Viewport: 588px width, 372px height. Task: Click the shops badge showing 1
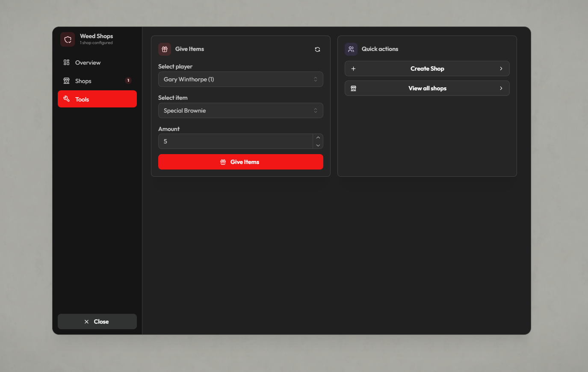click(x=128, y=80)
